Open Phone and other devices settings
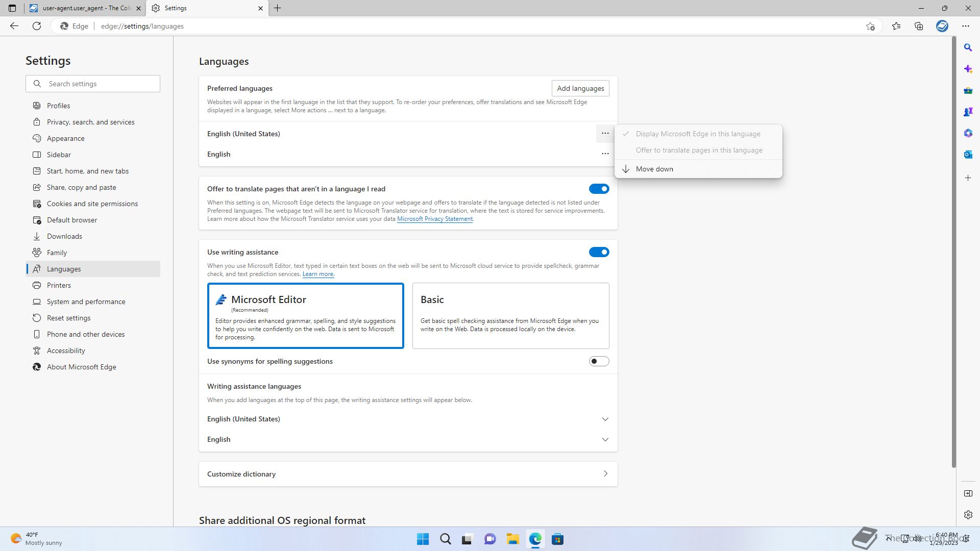Viewport: 980px width, 551px height. [x=93, y=334]
